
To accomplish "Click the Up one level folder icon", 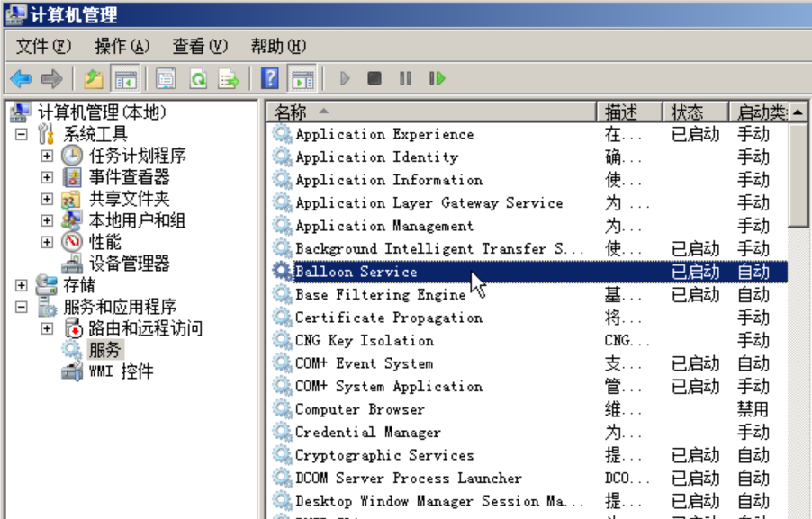I will coord(94,78).
